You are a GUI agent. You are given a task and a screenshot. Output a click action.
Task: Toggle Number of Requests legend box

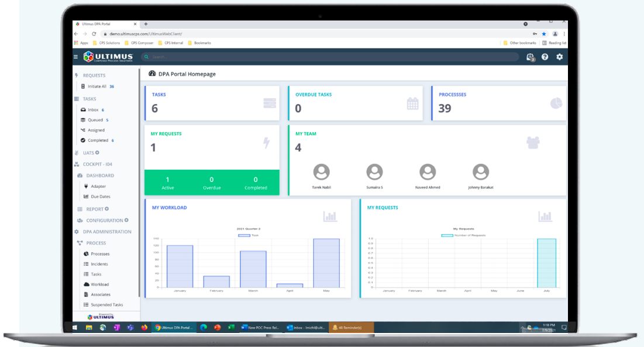point(446,235)
